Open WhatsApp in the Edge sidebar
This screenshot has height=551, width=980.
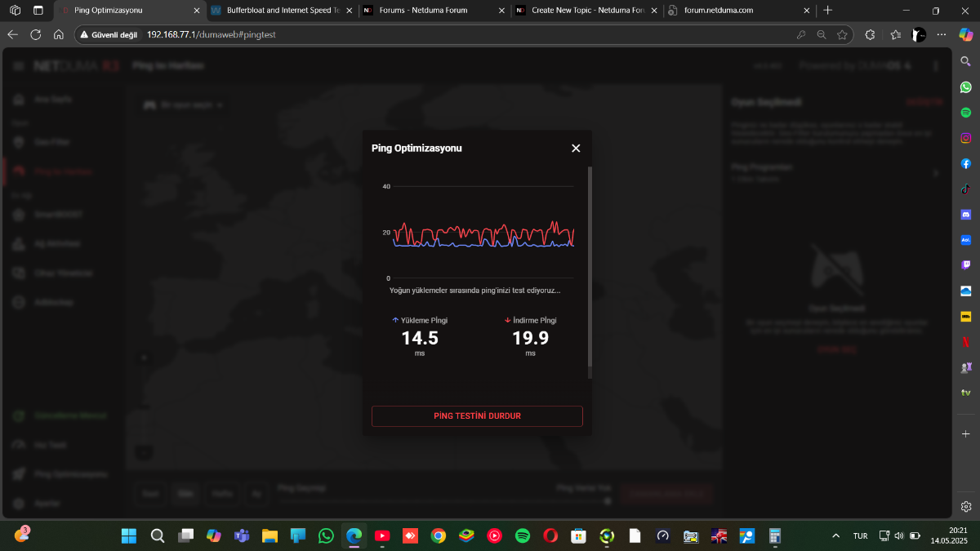tap(966, 87)
